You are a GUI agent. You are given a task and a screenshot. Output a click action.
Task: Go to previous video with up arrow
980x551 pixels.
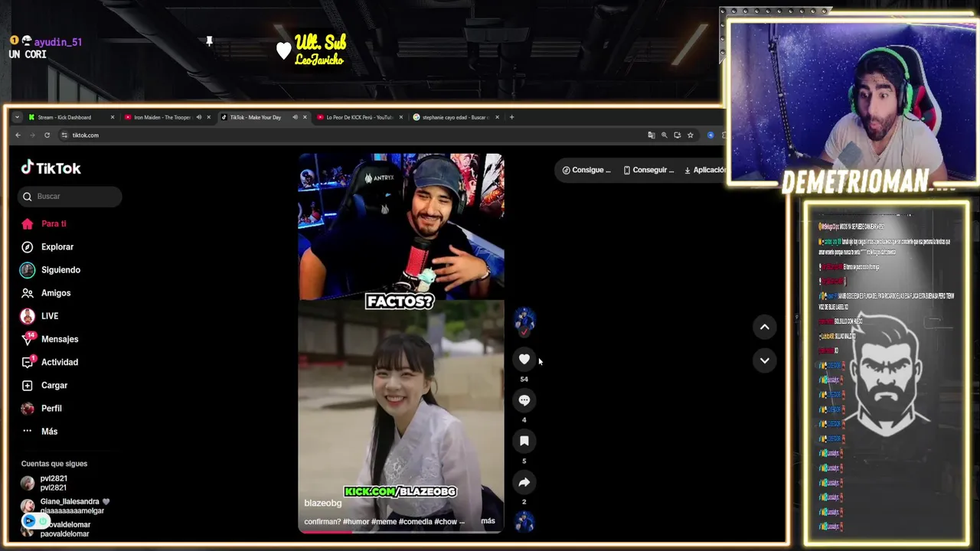click(764, 327)
